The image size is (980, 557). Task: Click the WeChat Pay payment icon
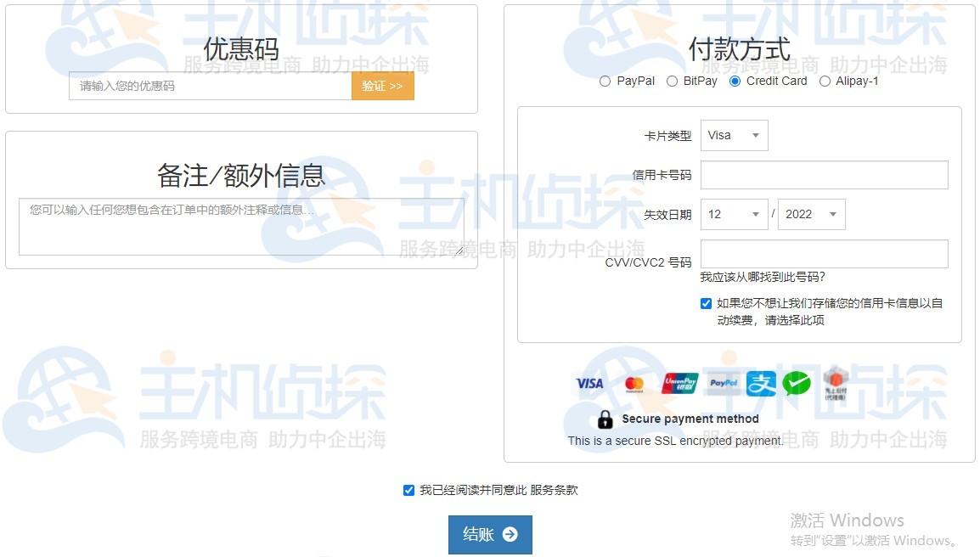[x=797, y=383]
